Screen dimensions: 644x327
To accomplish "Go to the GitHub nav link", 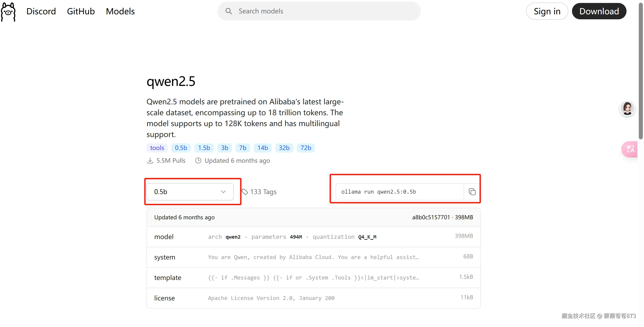I will click(x=81, y=11).
